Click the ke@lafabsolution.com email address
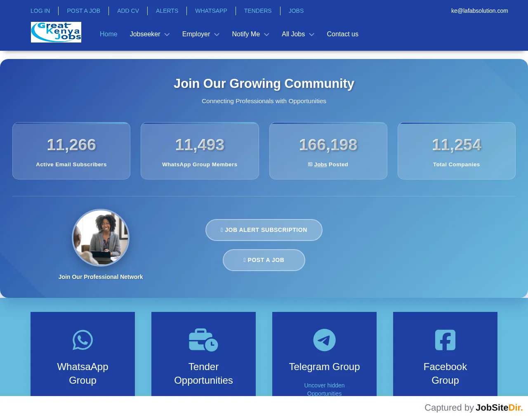 (480, 11)
